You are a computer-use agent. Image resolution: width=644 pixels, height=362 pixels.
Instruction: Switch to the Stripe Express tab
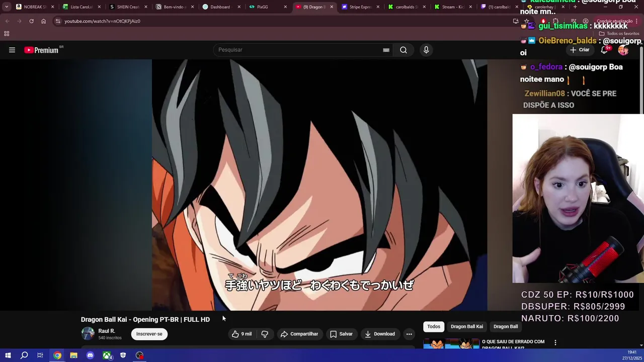pyautogui.click(x=359, y=7)
